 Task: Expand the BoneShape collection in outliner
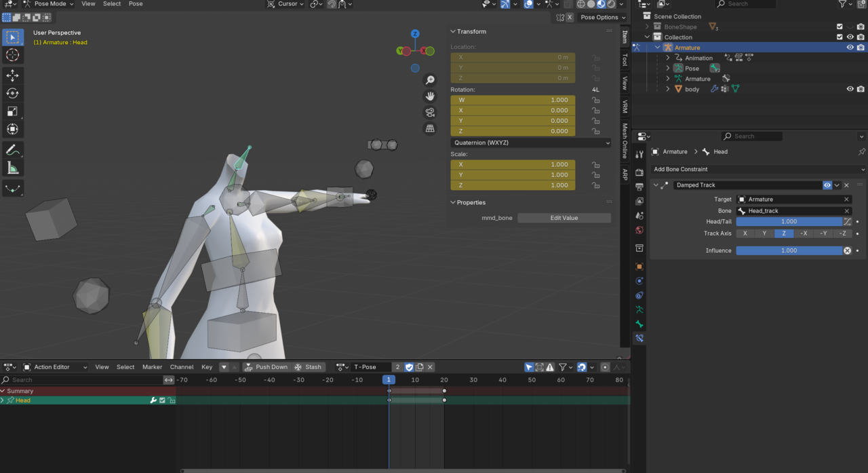click(x=647, y=27)
